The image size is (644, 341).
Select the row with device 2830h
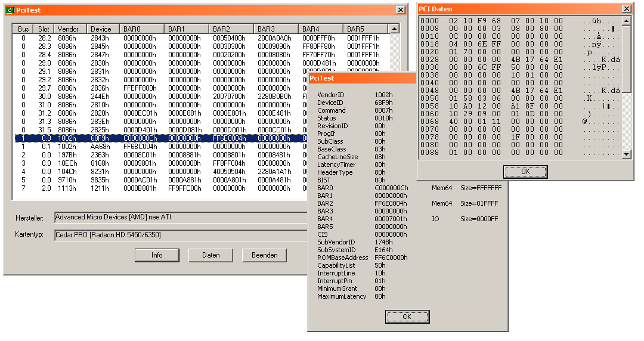coord(202,63)
